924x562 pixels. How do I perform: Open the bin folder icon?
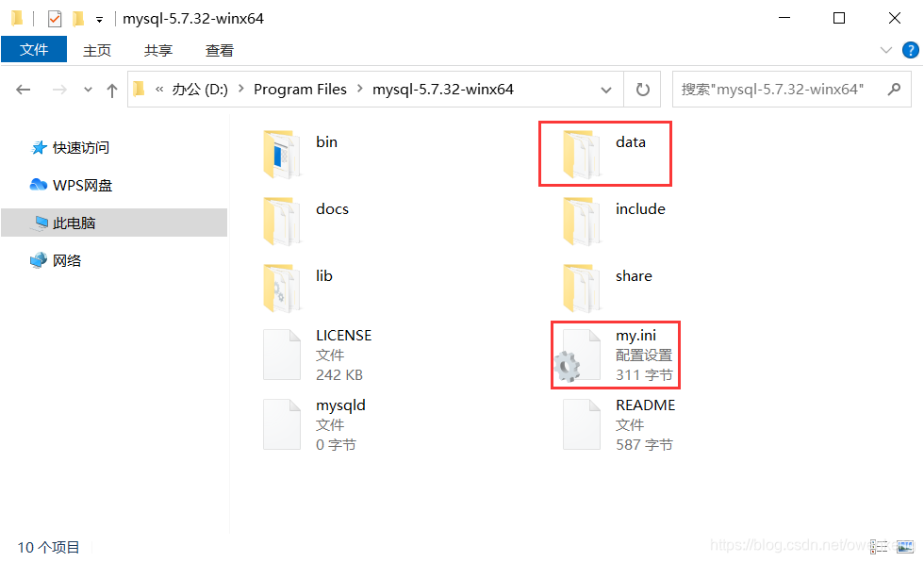point(282,154)
